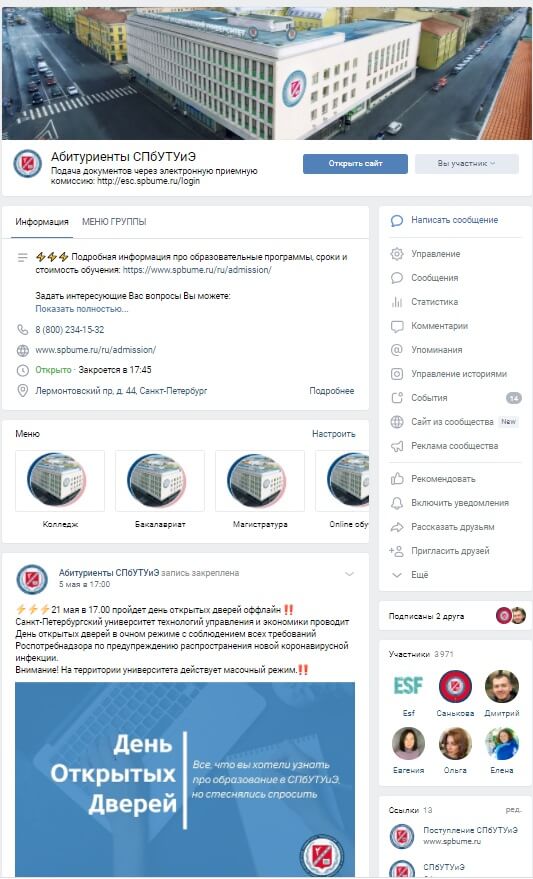Click the post date 5 мая в 17:00
533x879 pixels.
(x=85, y=584)
